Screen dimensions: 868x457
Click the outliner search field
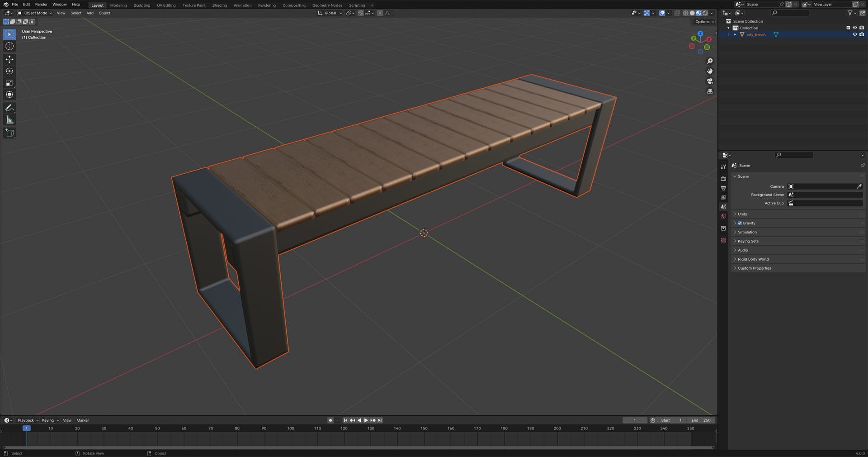pyautogui.click(x=790, y=13)
